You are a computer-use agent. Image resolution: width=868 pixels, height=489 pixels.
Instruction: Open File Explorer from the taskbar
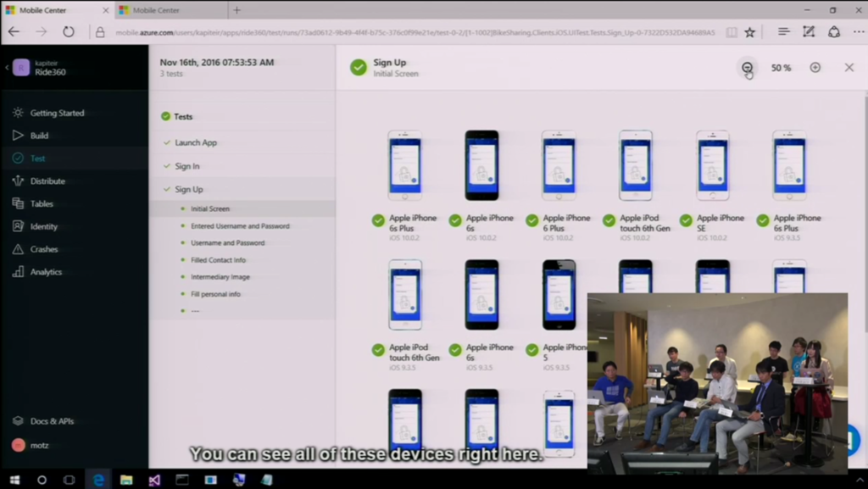tap(126, 480)
